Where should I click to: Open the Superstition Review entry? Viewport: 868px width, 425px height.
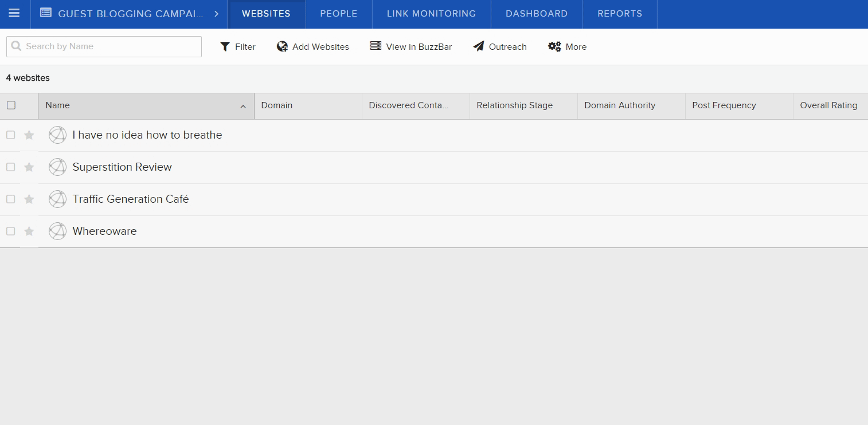[x=122, y=167]
